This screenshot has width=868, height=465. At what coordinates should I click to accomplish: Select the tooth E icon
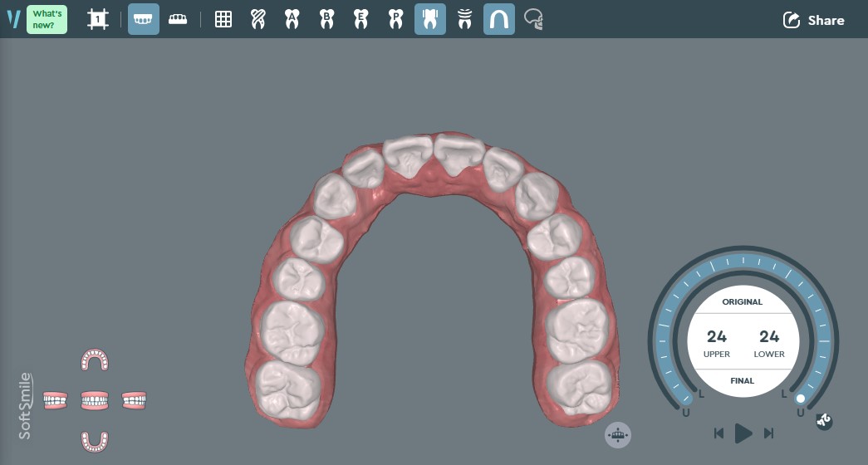pyautogui.click(x=360, y=19)
